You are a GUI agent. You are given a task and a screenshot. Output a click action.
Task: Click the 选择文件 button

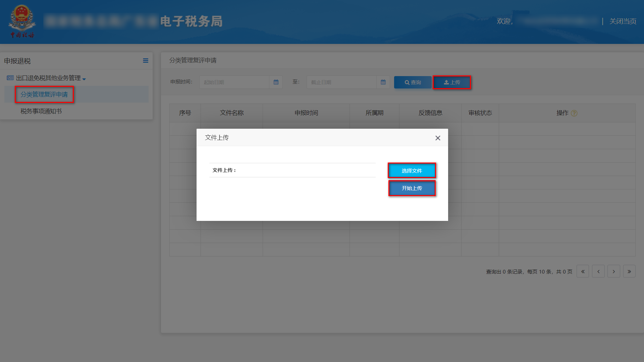point(412,170)
